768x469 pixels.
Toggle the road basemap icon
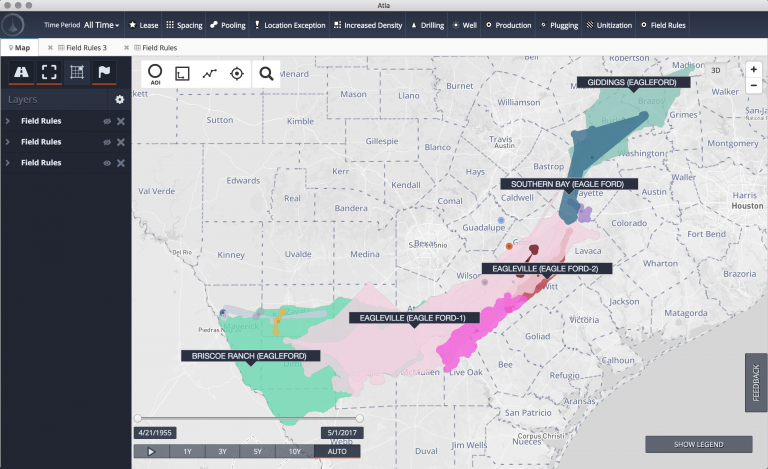coord(21,72)
